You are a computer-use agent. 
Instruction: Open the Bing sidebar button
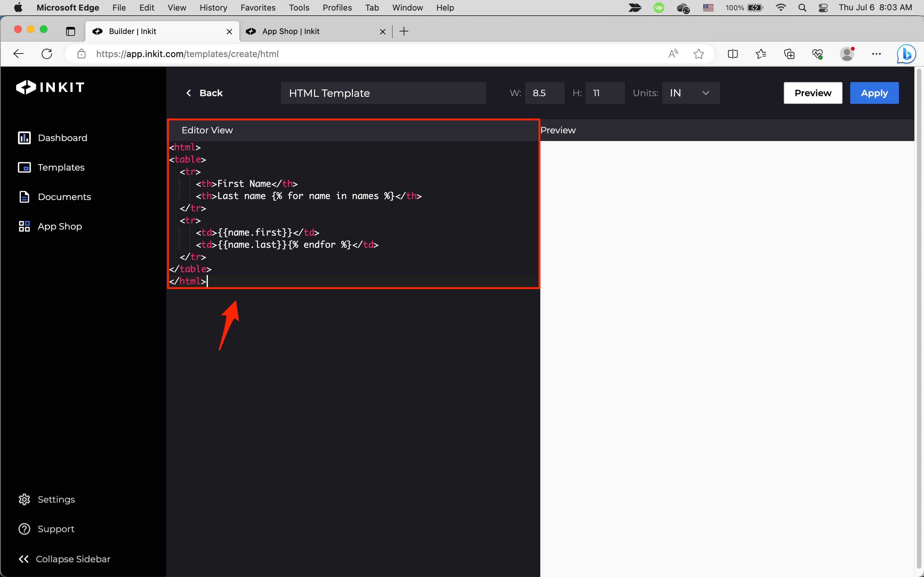(x=906, y=54)
